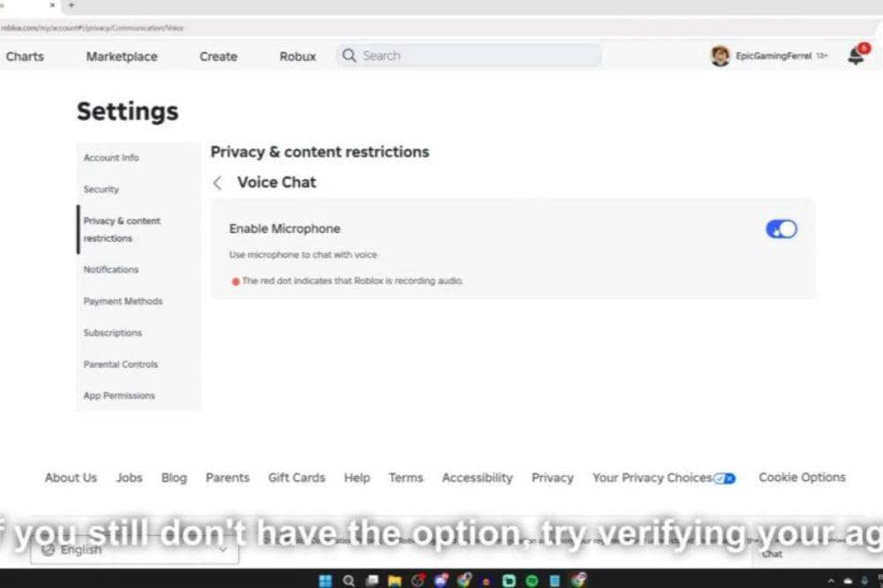Viewport: 883px width, 588px height.
Task: Click the magnifier icon in the search bar
Action: tap(351, 55)
